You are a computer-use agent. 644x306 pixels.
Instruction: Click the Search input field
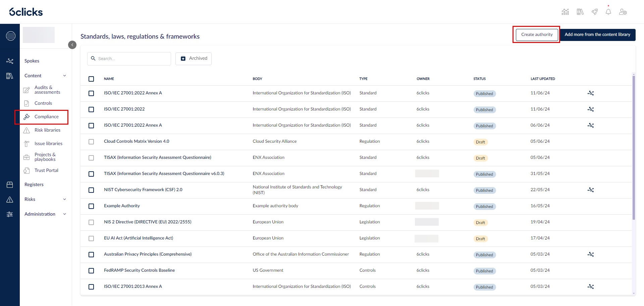click(x=129, y=58)
